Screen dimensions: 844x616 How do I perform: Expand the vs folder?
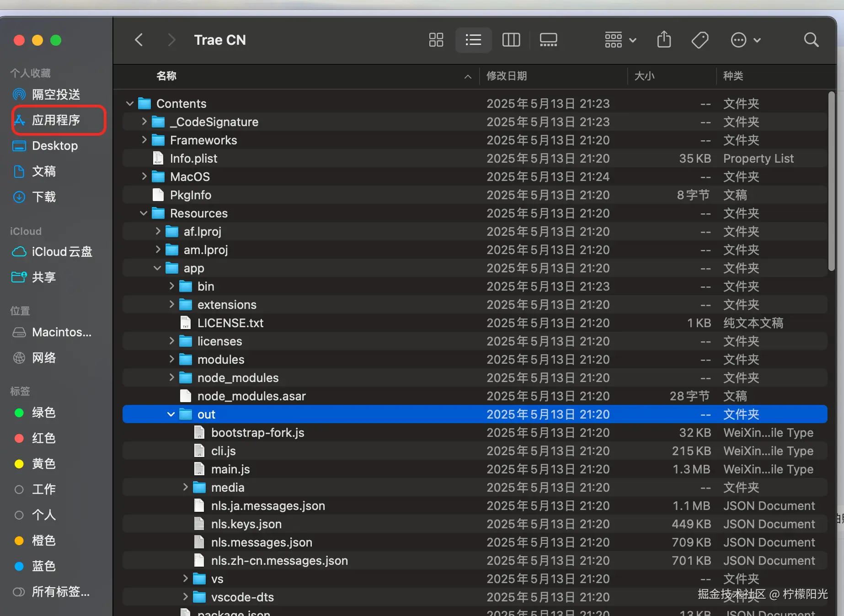point(185,579)
